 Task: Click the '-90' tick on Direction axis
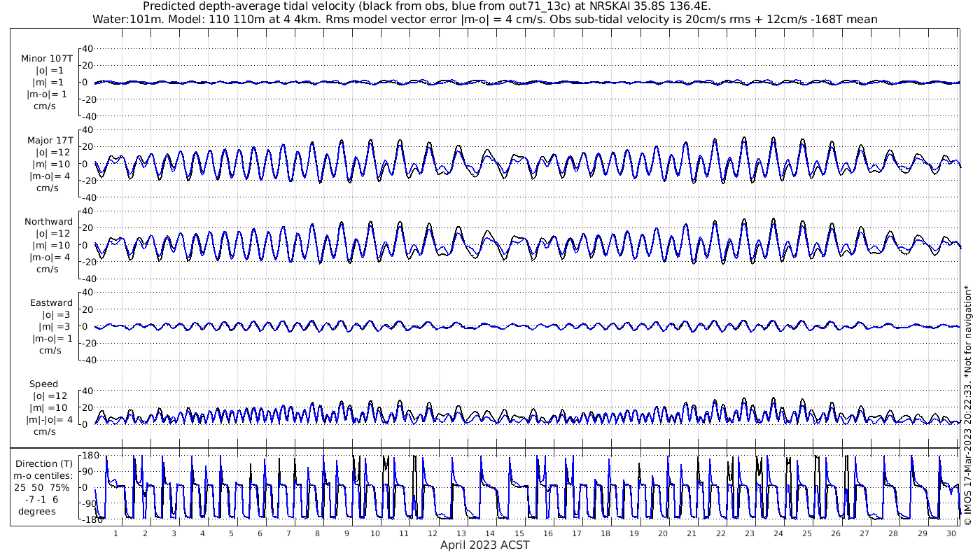click(x=86, y=503)
